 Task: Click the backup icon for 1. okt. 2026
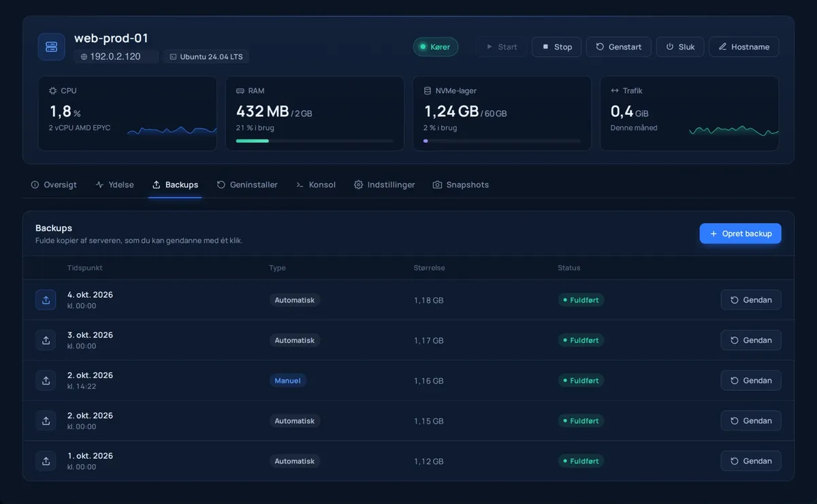pyautogui.click(x=46, y=461)
